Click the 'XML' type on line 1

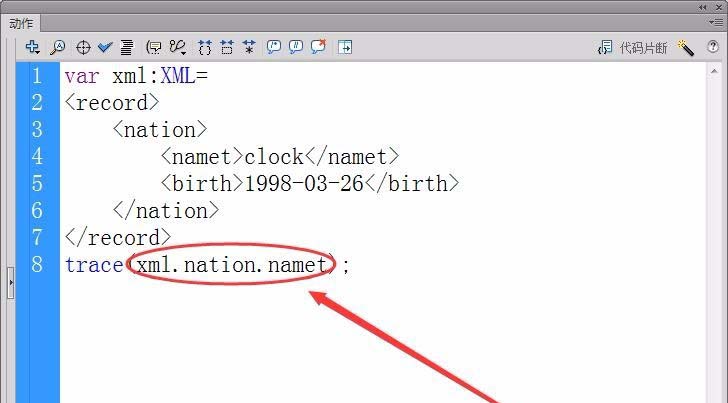[x=178, y=76]
